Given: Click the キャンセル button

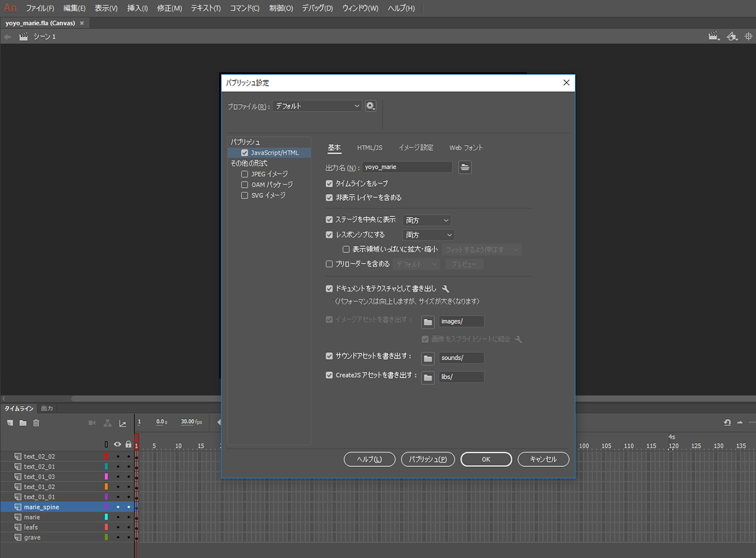Looking at the screenshot, I should [x=543, y=459].
